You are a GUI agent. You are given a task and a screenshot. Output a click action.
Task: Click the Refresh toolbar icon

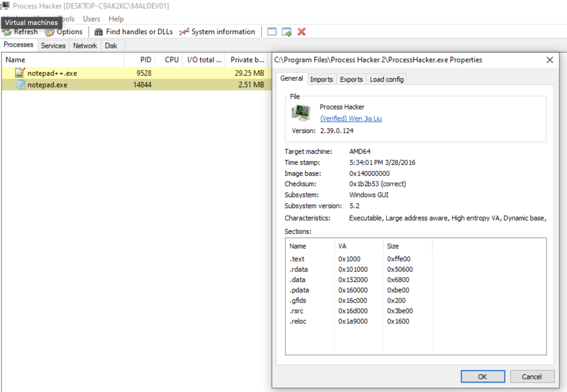[7, 32]
